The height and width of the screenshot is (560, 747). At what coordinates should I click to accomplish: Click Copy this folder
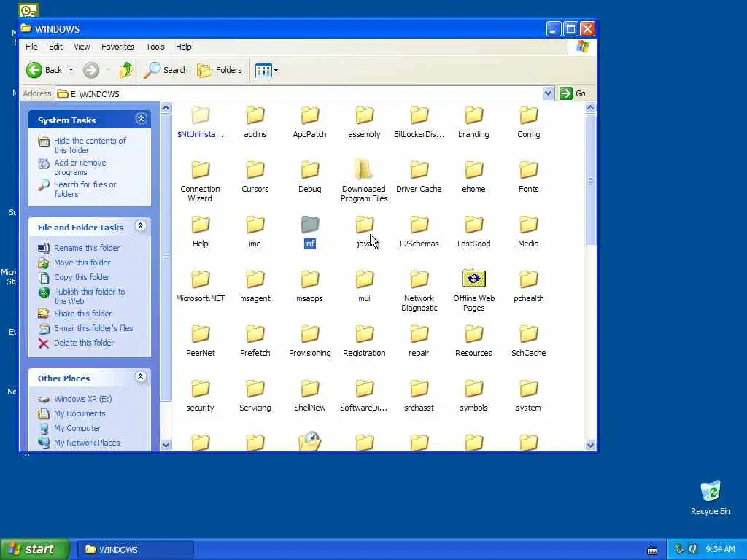pos(74,277)
